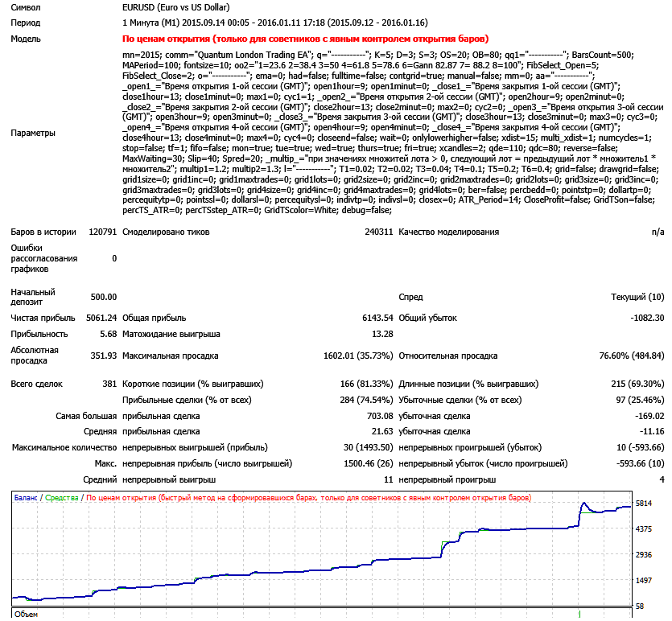Image resolution: width=672 pixels, height=621 pixels.
Task: Click the absolute drawdown value 351.93
Action: click(104, 356)
